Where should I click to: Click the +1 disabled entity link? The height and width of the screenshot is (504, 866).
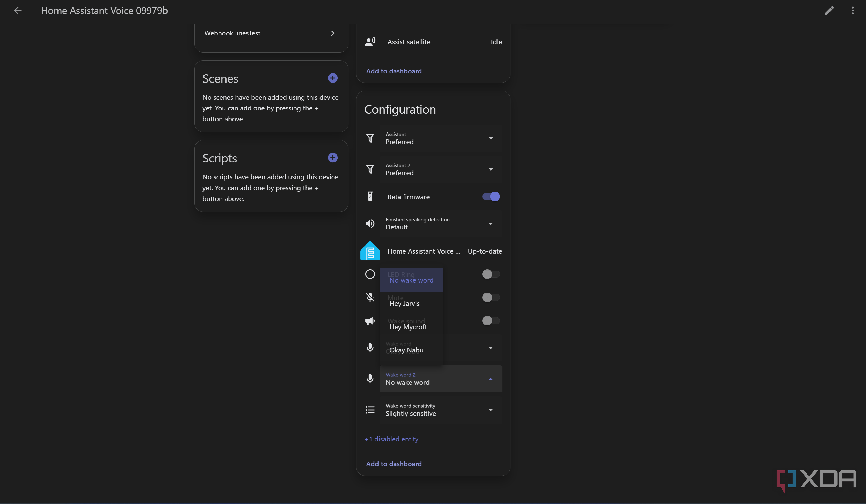pyautogui.click(x=391, y=439)
